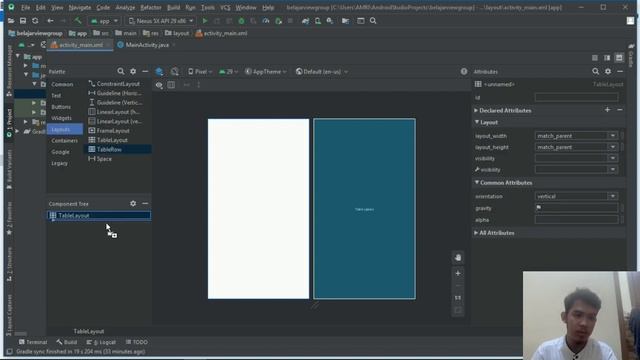
Task: Add a declared attribute with plus icon
Action: pyautogui.click(x=607, y=110)
